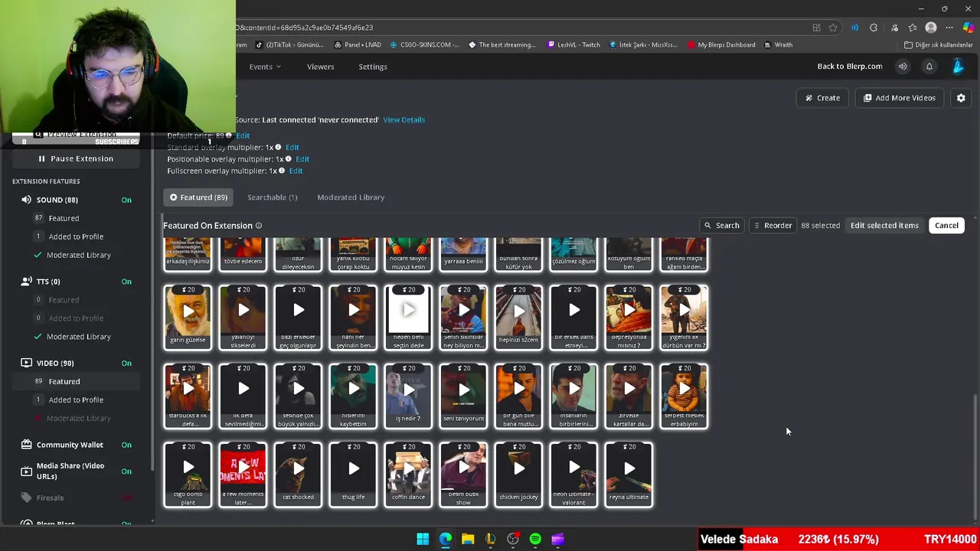This screenshot has height=551, width=980.
Task: Select Featured under SOUND in sidebar
Action: (64, 218)
